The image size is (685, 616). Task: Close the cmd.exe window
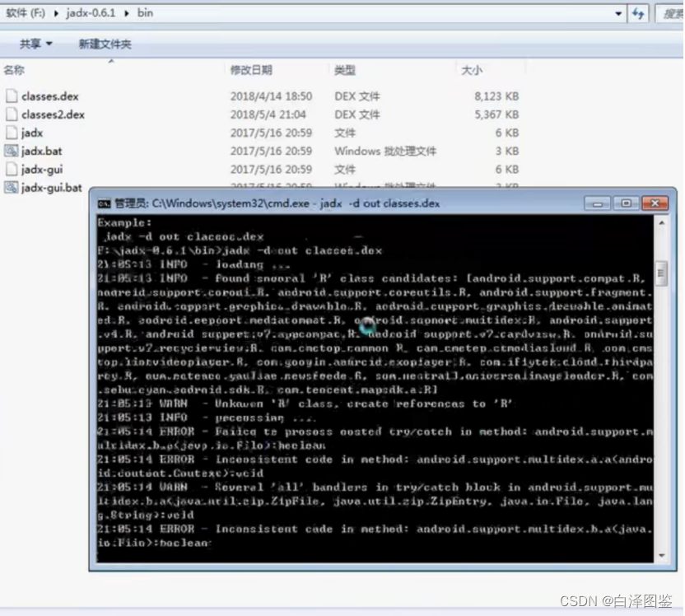tap(655, 203)
